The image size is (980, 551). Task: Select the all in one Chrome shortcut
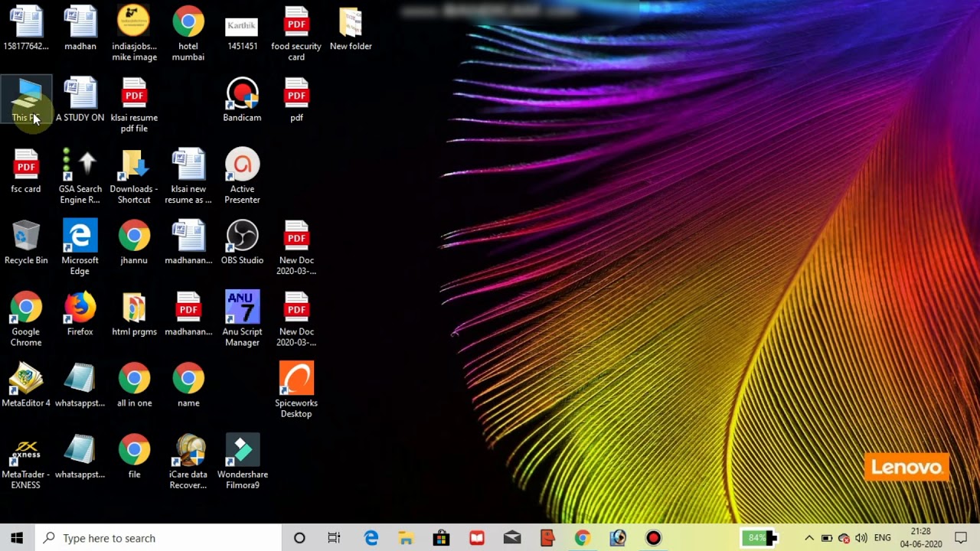pos(134,385)
